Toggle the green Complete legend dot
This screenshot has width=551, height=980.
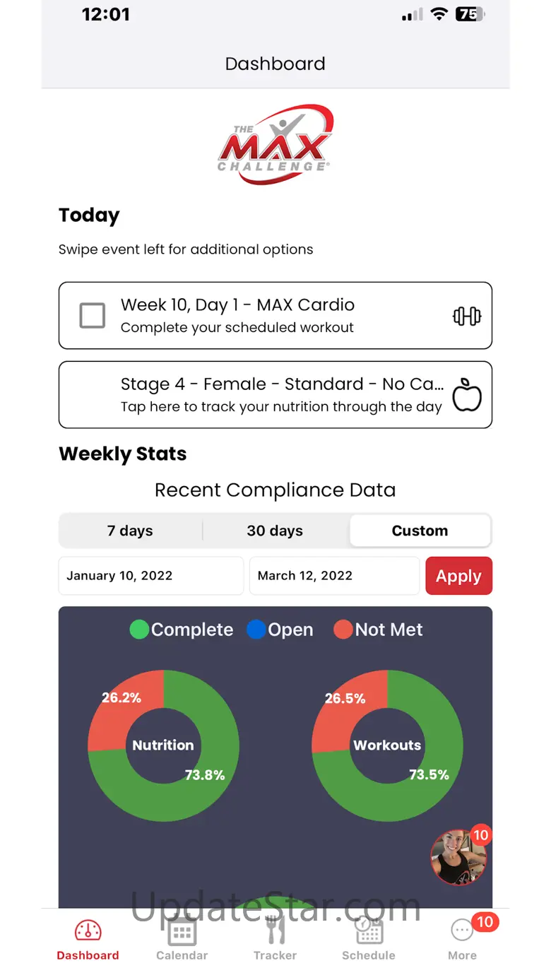pos(139,630)
